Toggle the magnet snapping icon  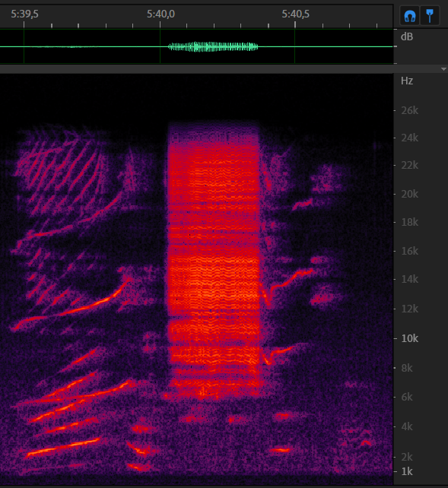pyautogui.click(x=409, y=15)
